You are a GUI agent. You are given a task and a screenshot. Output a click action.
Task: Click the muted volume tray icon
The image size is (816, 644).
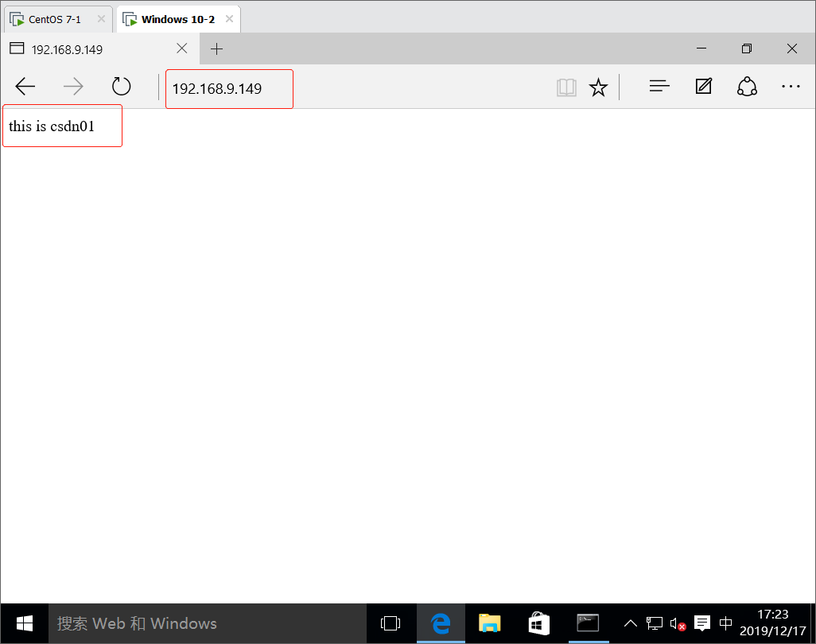[x=678, y=623]
